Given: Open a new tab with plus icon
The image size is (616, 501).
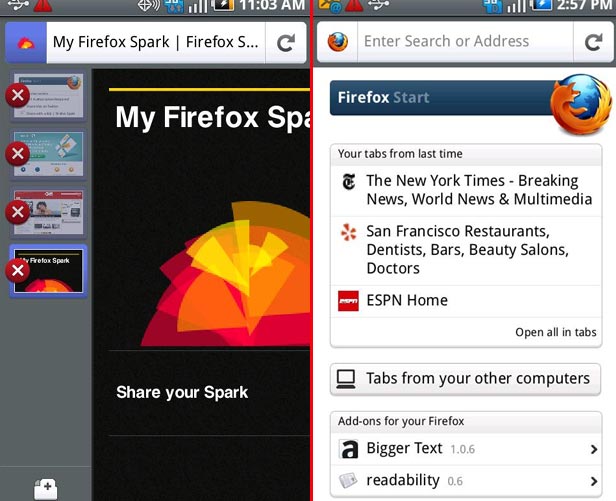Looking at the screenshot, I should (46, 488).
